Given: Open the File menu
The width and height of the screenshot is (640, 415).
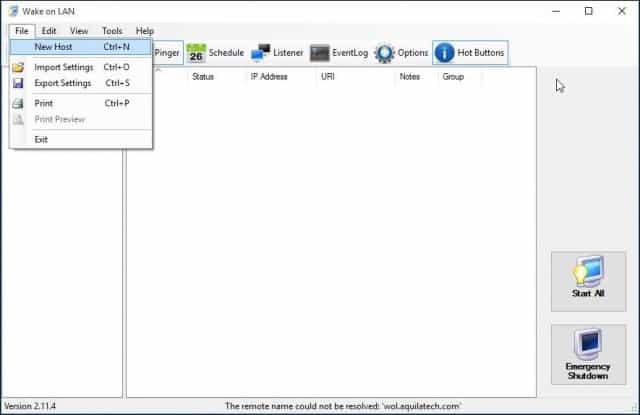Looking at the screenshot, I should point(22,31).
